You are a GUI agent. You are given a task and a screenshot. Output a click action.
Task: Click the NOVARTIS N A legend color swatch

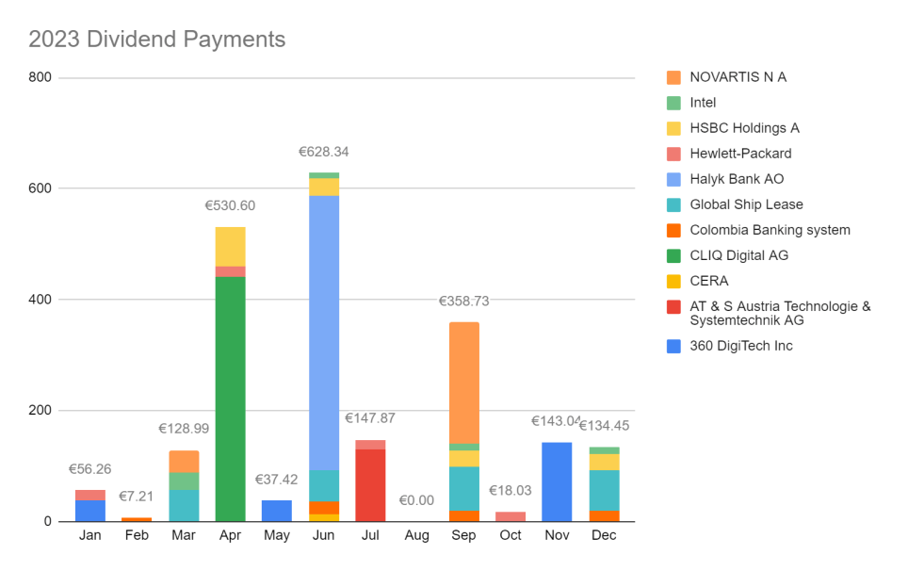(x=673, y=77)
